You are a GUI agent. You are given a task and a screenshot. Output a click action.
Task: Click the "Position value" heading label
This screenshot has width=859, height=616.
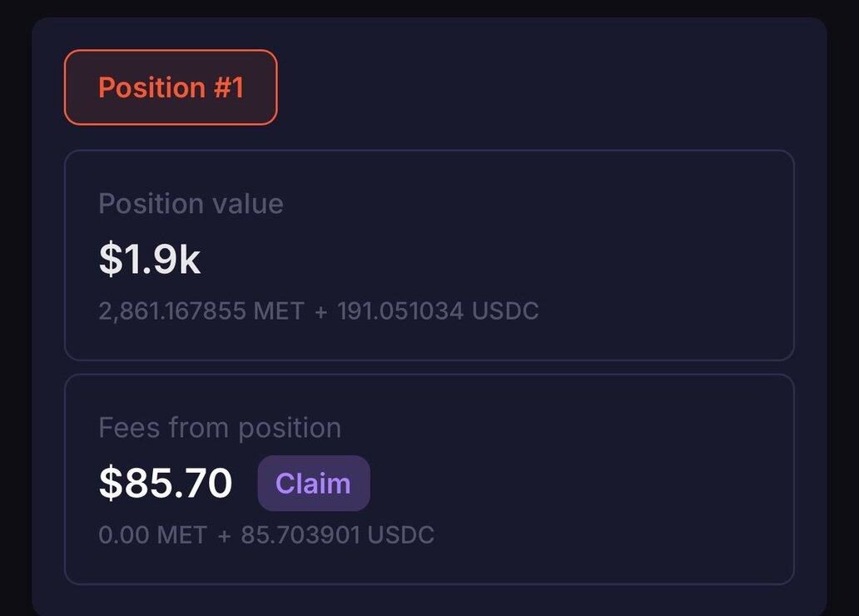click(x=191, y=204)
